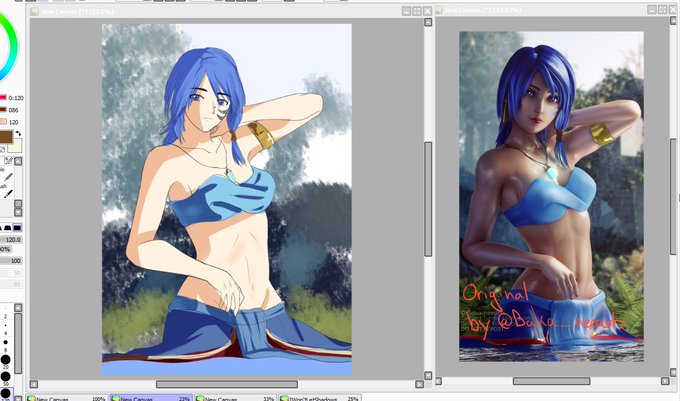Screen dimensions: 680x401
Task: Click the reference artwork in right window
Action: pos(551,196)
